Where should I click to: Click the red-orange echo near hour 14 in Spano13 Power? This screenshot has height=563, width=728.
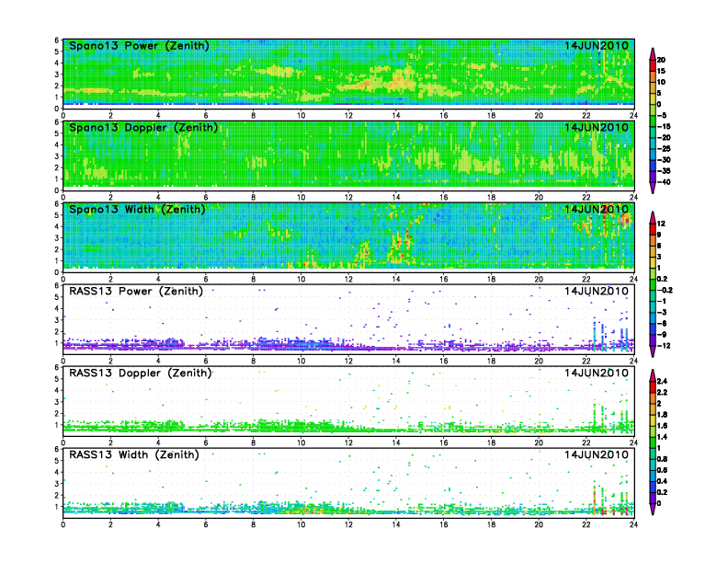[397, 82]
